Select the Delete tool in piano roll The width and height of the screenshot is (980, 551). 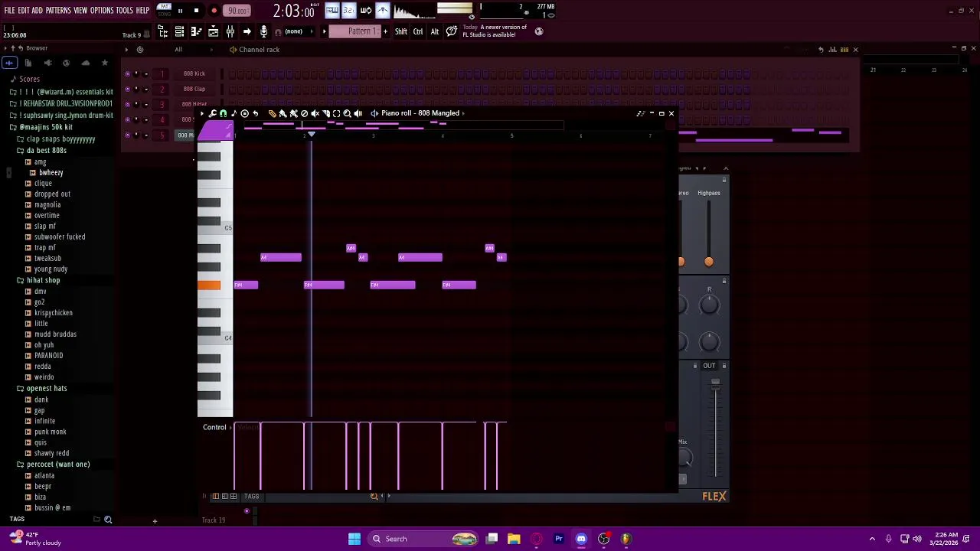304,113
